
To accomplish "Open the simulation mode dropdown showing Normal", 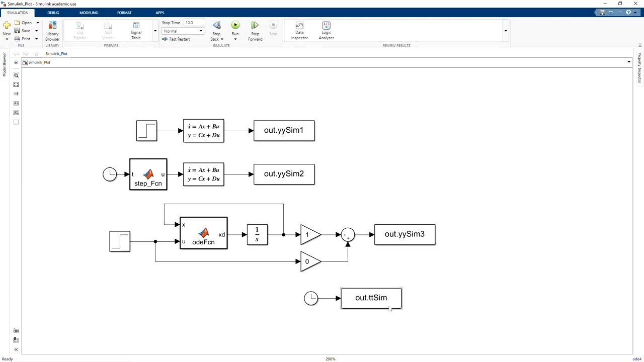I will pyautogui.click(x=183, y=31).
